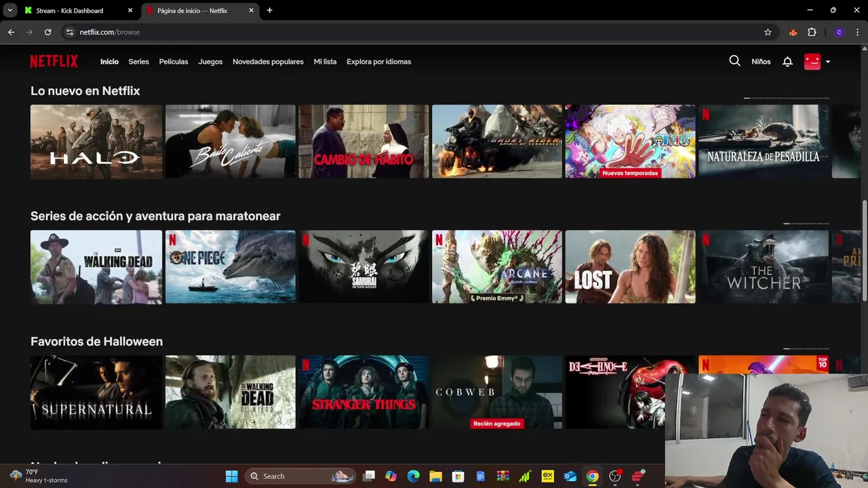868x488 pixels.
Task: Open the Chrome three-dot menu
Action: (857, 32)
